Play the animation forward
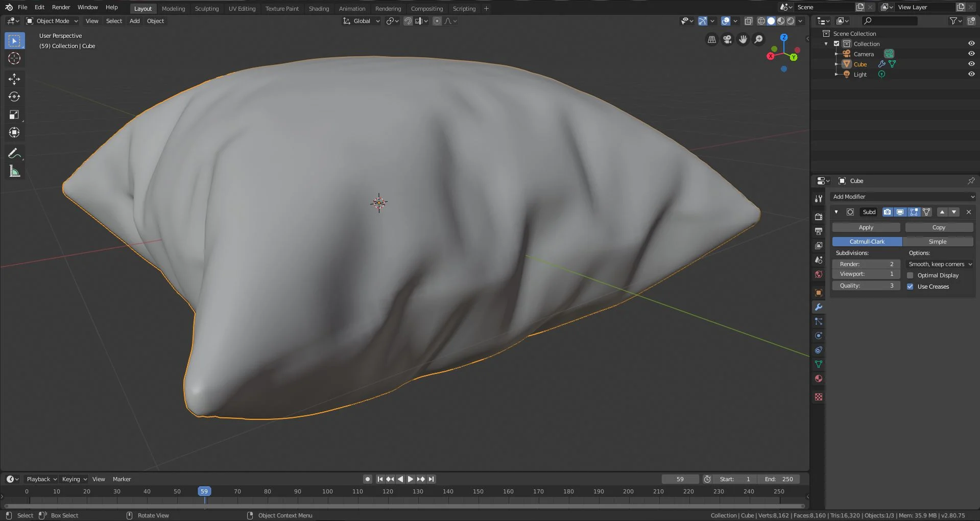980x521 pixels. [x=410, y=479]
